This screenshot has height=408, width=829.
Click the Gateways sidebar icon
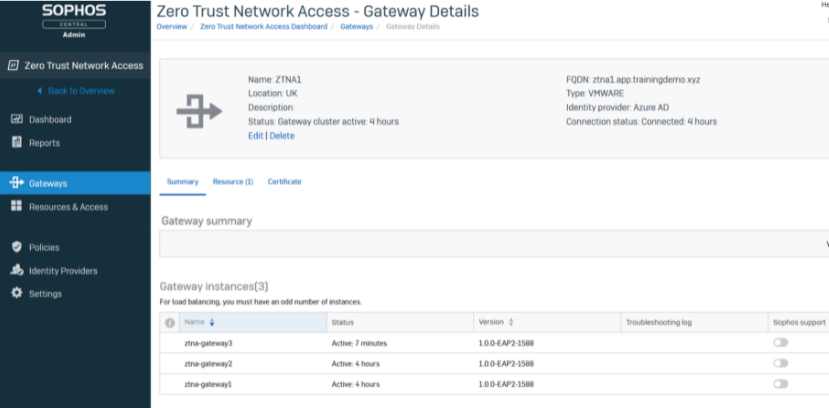tap(17, 183)
